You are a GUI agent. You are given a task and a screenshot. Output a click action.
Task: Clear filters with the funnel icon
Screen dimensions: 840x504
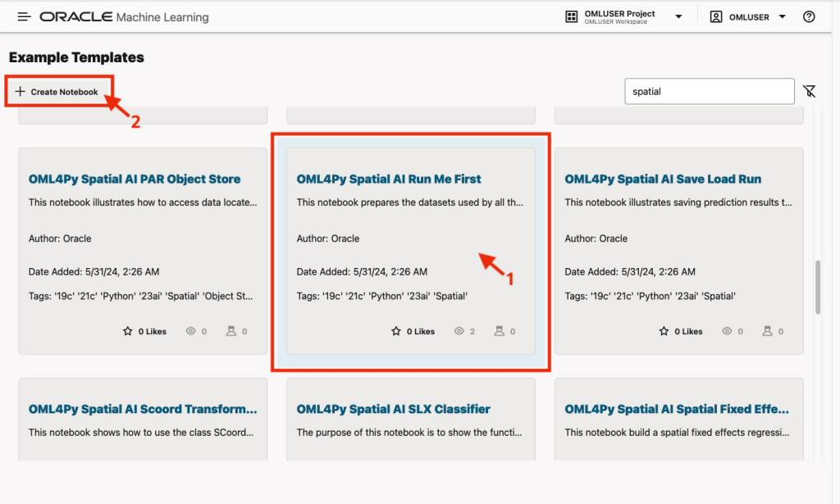[x=809, y=92]
